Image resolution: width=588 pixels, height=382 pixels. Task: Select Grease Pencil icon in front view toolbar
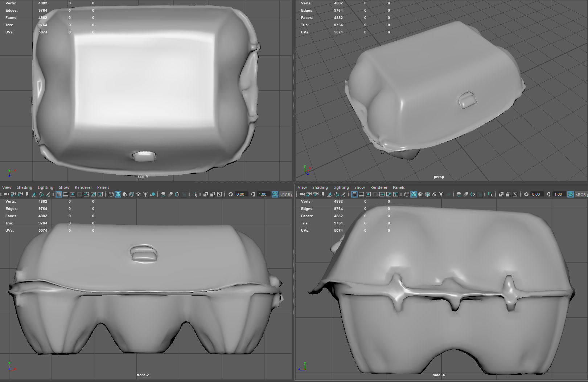48,194
